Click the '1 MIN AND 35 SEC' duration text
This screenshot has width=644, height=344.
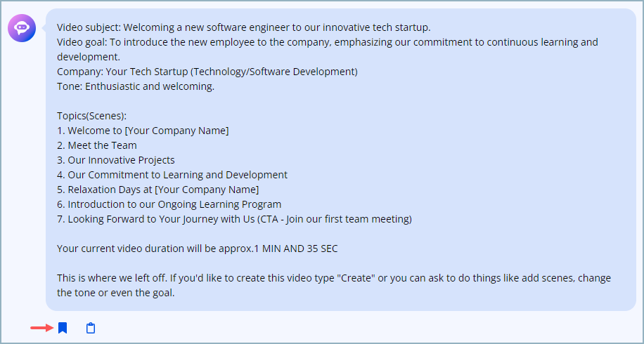[x=299, y=249]
